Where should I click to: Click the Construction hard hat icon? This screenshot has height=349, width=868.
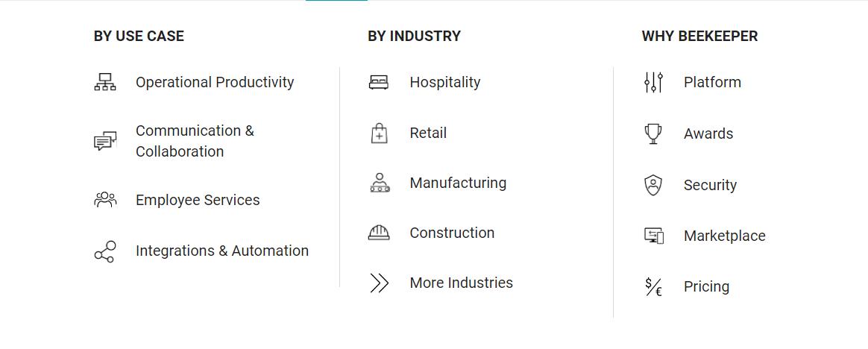[x=379, y=233]
